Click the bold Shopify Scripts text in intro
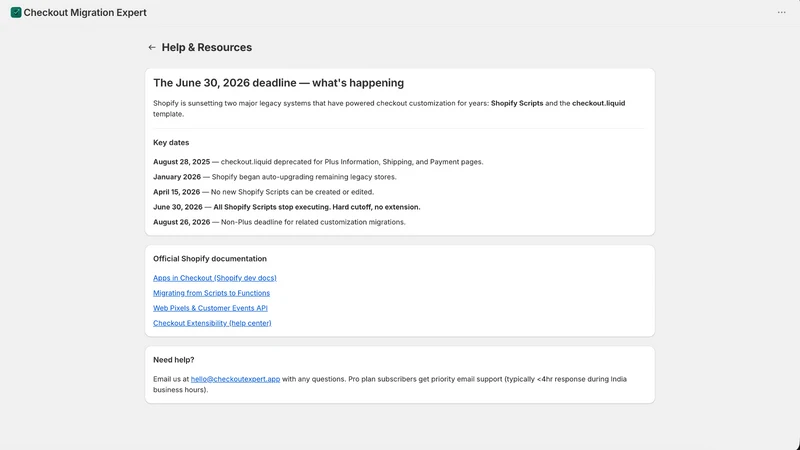Viewport: 800px width, 450px height. [517, 103]
